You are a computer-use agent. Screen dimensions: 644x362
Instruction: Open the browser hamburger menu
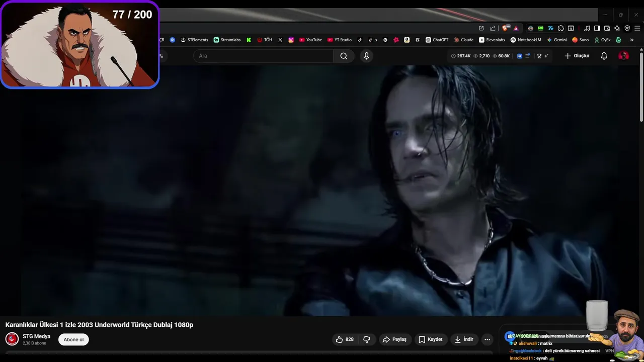[637, 28]
